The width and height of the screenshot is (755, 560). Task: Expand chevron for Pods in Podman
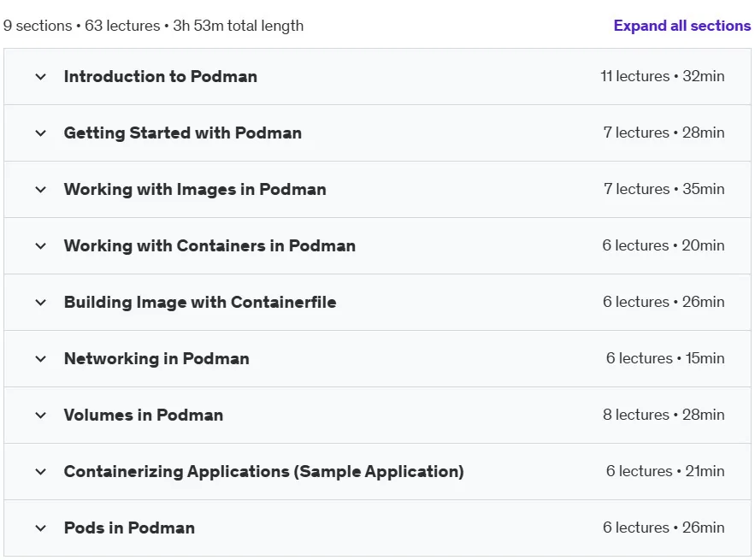[41, 528]
